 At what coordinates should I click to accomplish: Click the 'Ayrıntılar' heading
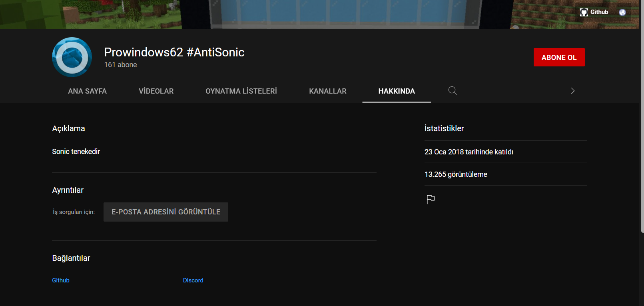click(x=68, y=190)
